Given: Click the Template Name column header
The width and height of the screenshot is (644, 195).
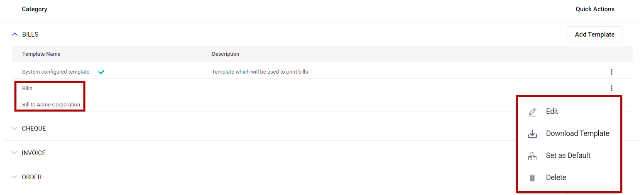Looking at the screenshot, I should (41, 54).
